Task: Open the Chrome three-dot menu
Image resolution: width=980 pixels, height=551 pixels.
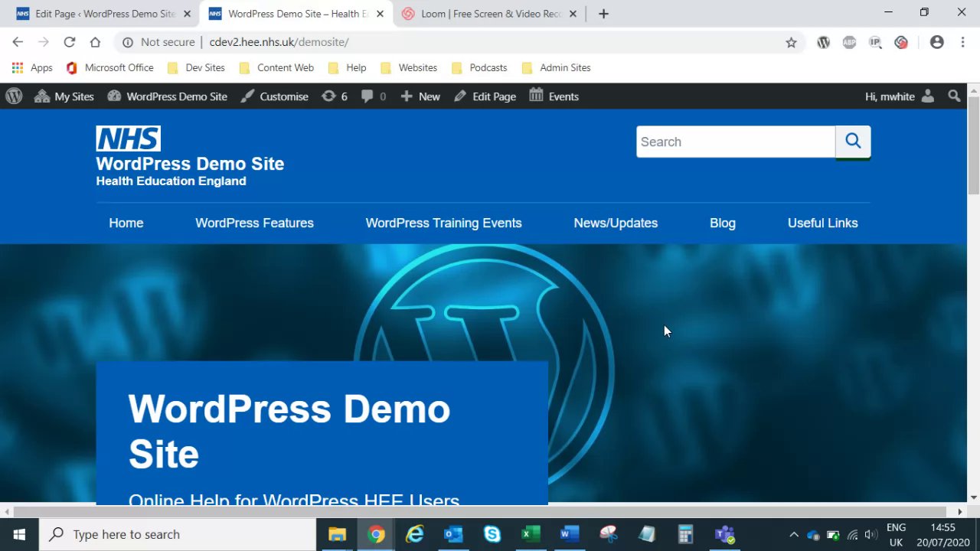Action: 962,42
